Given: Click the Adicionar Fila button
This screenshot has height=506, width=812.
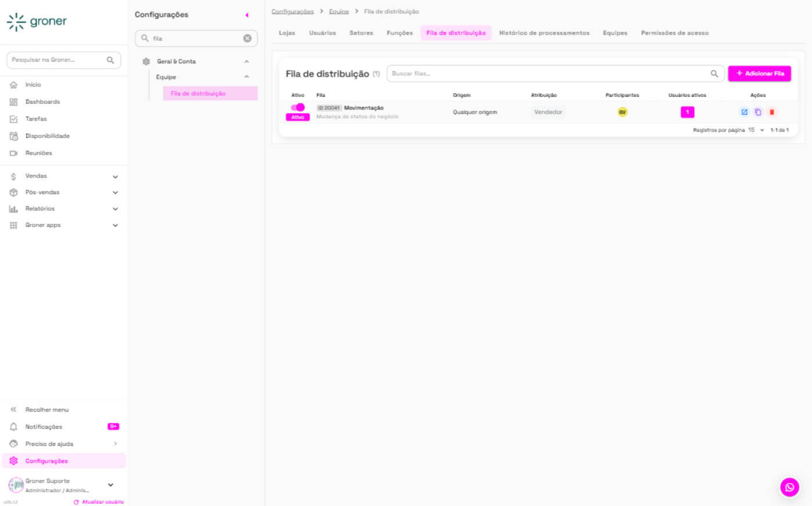Looking at the screenshot, I should [x=759, y=74].
